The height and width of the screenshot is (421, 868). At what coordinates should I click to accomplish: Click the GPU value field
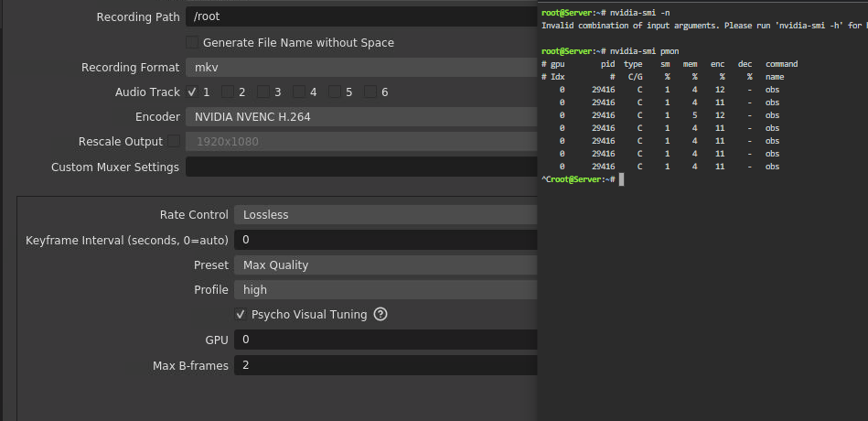coord(386,340)
